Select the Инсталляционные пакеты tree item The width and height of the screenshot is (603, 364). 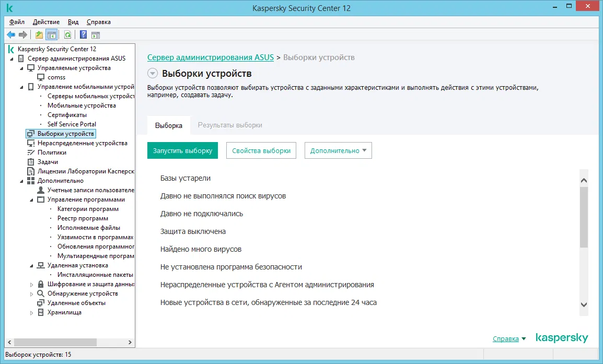(95, 275)
